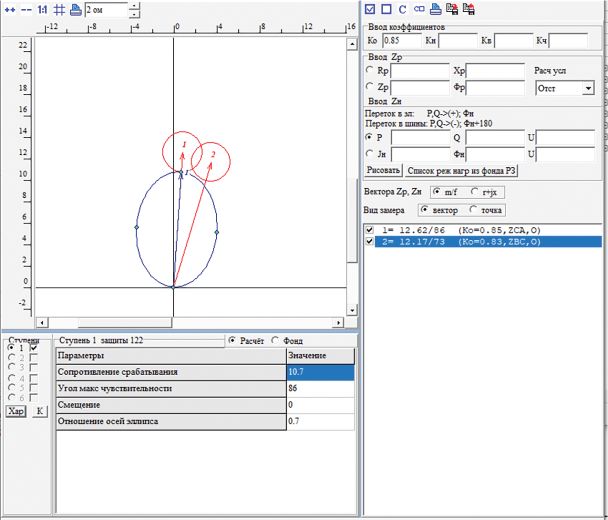The image size is (608, 520).
Task: Click the Фн angle input field
Action: click(x=495, y=154)
